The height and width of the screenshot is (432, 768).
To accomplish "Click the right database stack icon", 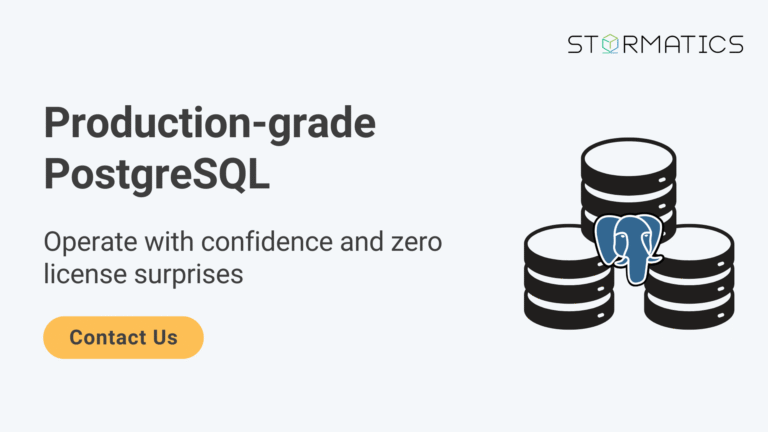I will 691,274.
